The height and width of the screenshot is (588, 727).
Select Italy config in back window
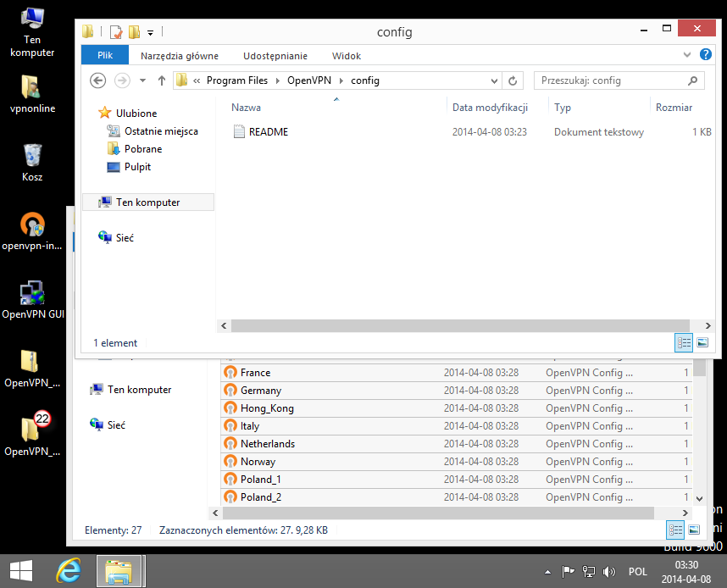coord(457,426)
